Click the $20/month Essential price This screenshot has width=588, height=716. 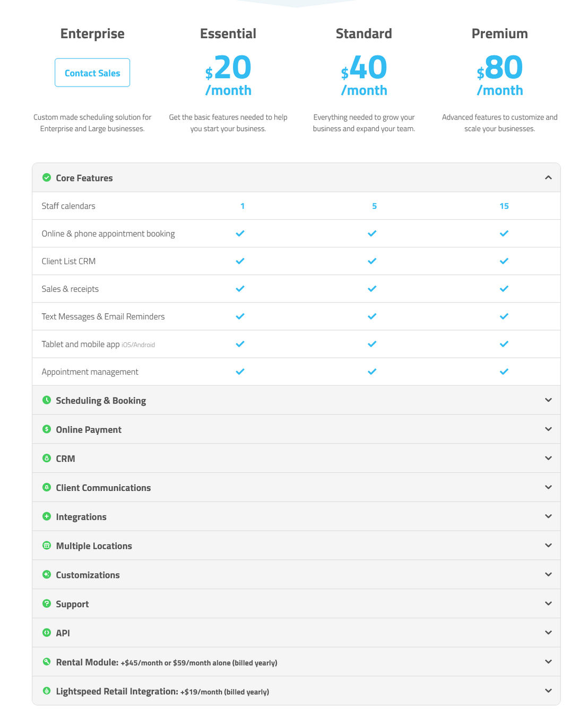(228, 75)
